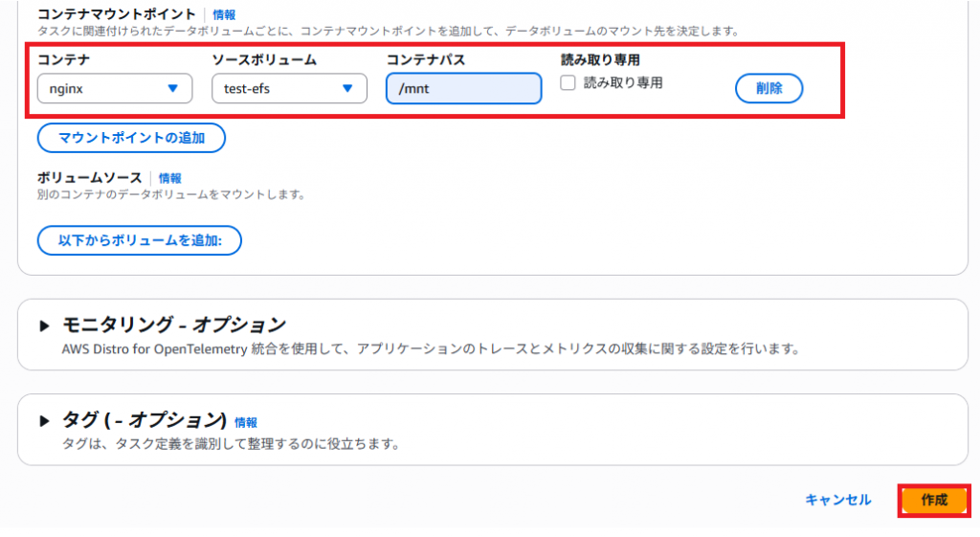The height and width of the screenshot is (537, 980).
Task: Click the キャンセル link
Action: point(837,500)
